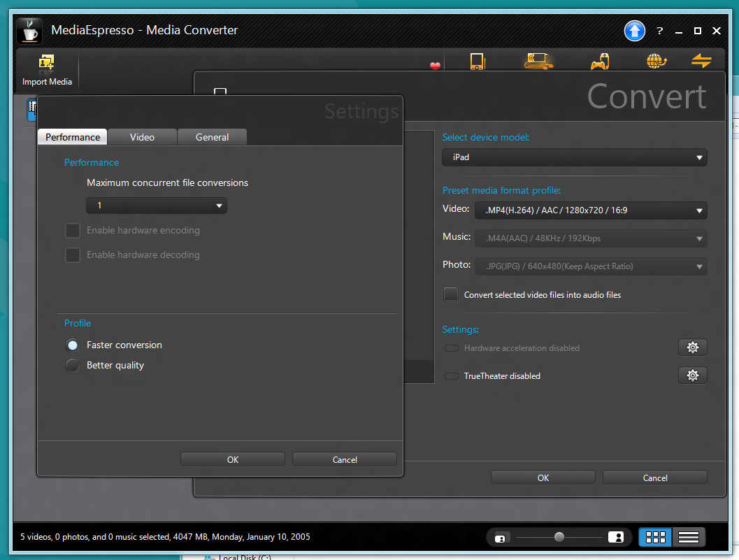Screen dimensions: 739x560
Task: Click Cancel in the Convert dialog
Action: pos(655,478)
